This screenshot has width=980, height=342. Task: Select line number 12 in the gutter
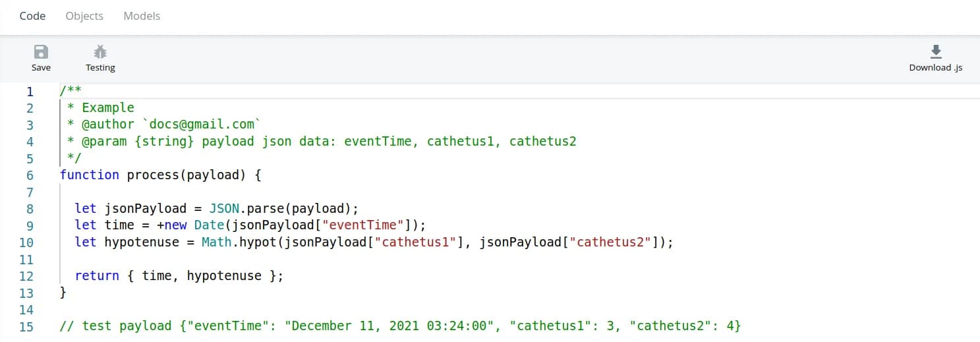(26, 276)
